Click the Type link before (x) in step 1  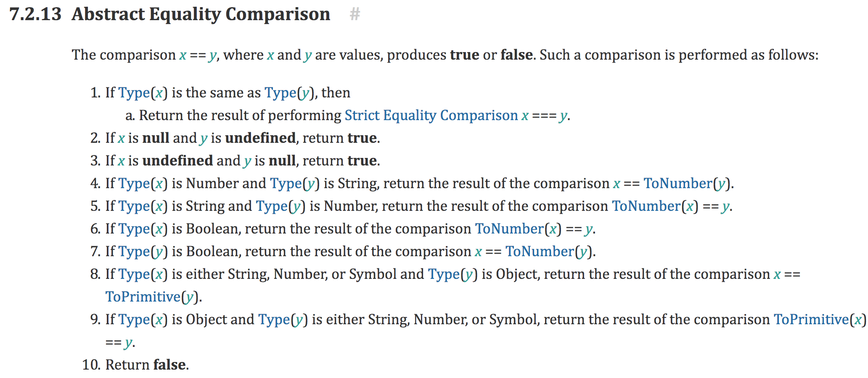pyautogui.click(x=134, y=93)
